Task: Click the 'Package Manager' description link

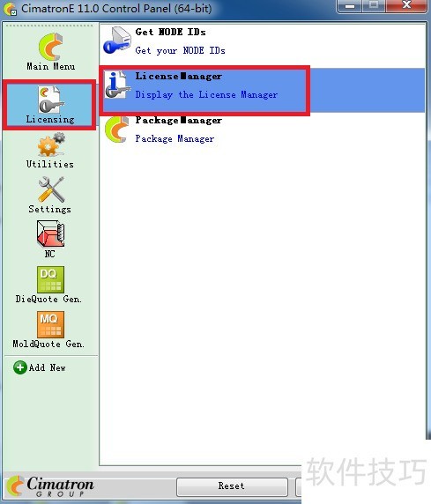Action: tap(175, 139)
